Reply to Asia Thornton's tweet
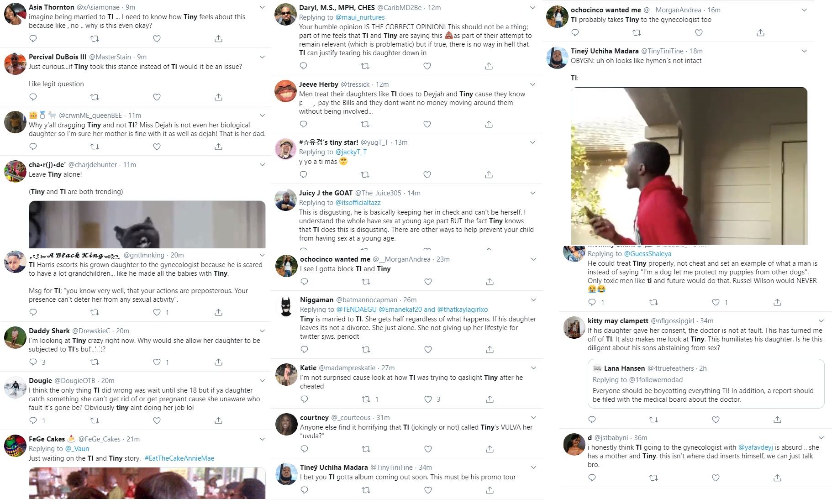832x504 pixels. pyautogui.click(x=33, y=39)
